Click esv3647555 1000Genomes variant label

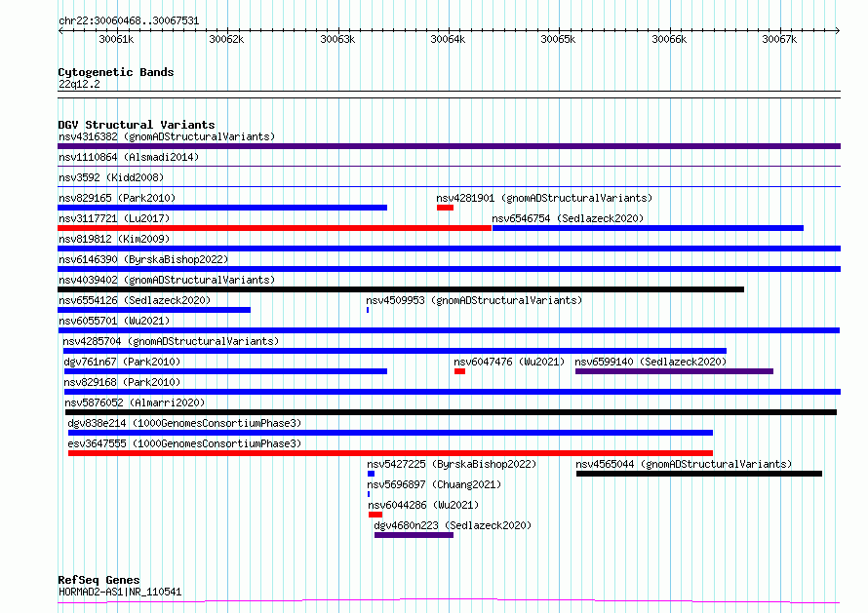click(x=184, y=443)
